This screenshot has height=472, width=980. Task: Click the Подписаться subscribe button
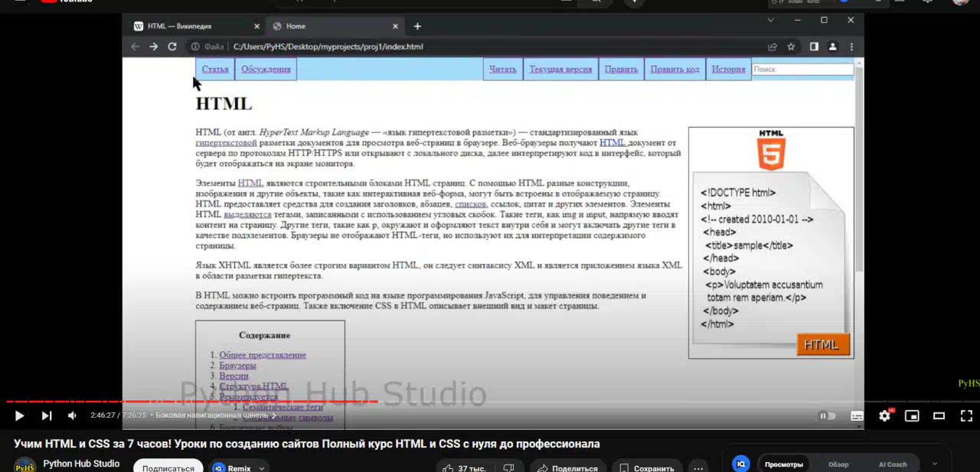(x=168, y=467)
